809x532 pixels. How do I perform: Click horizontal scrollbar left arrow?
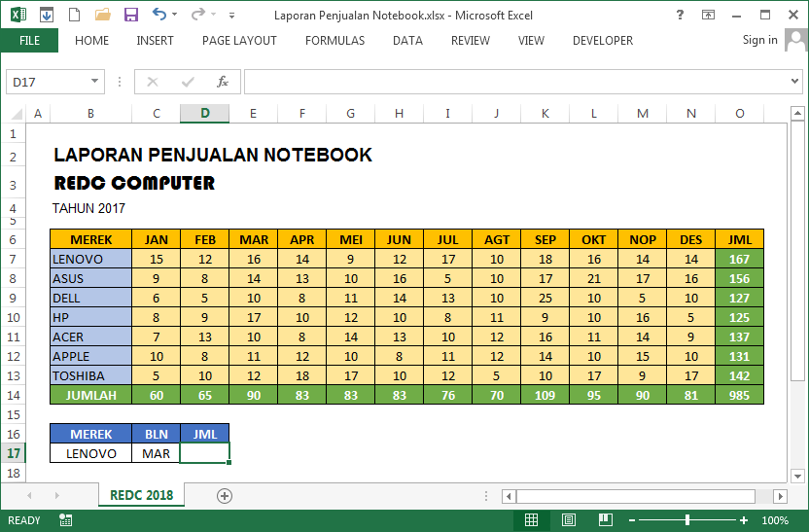(x=509, y=496)
